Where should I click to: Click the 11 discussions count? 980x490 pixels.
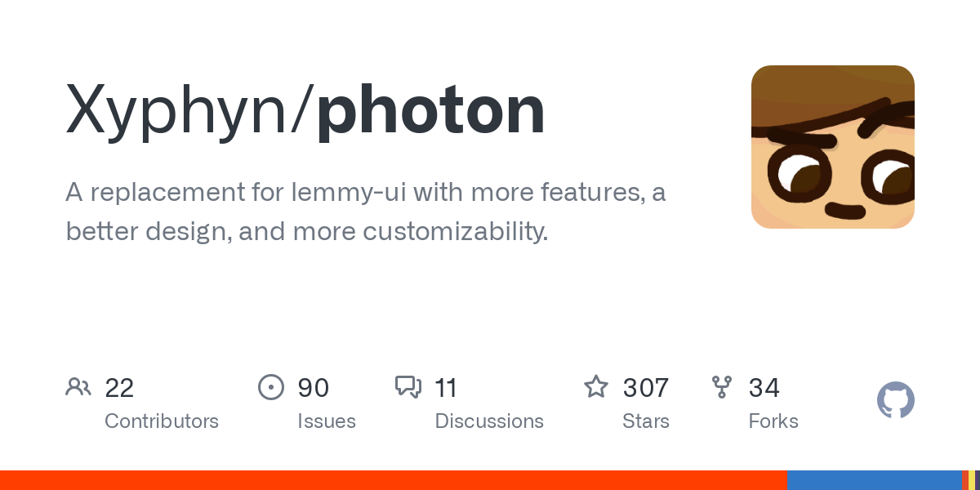[x=446, y=387]
